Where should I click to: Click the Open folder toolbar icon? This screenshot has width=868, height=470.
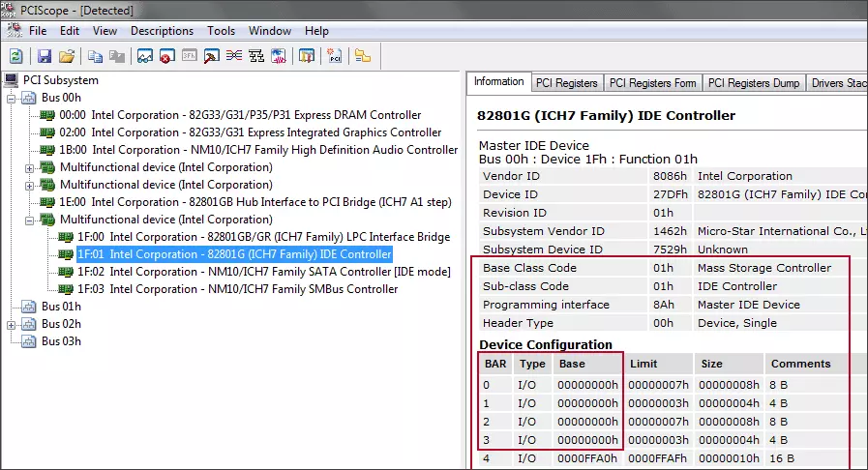coord(67,56)
